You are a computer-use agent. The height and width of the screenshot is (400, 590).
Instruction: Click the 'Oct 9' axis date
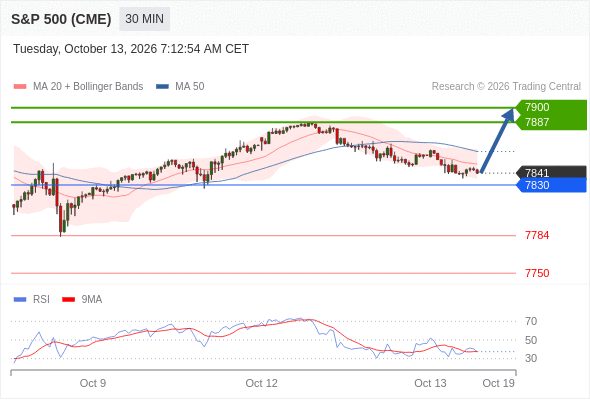[x=93, y=383]
